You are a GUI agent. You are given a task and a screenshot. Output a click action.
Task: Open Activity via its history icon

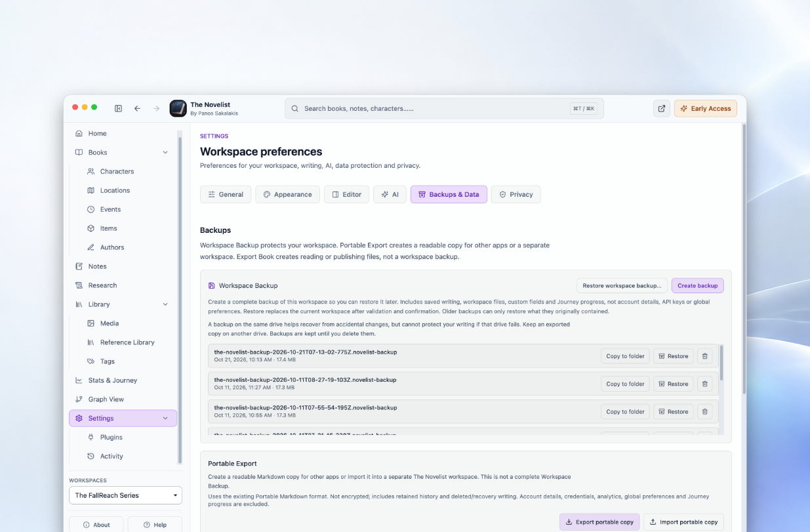click(x=91, y=456)
